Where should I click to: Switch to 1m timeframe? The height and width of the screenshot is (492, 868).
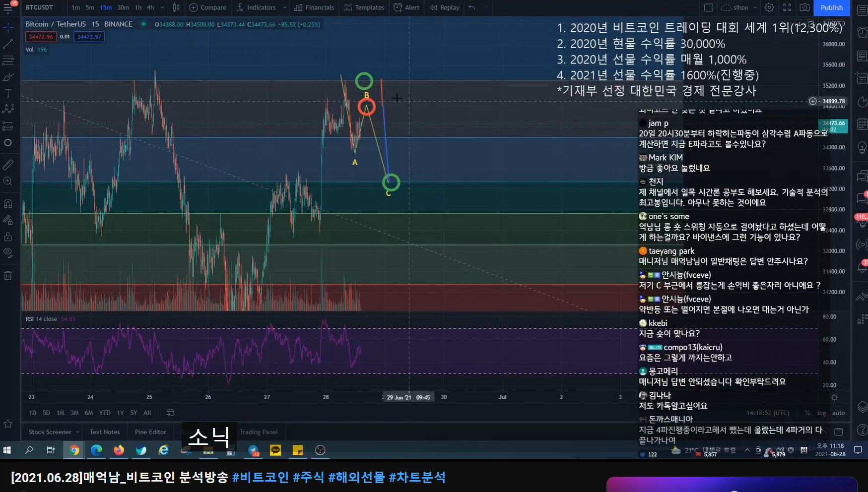75,7
